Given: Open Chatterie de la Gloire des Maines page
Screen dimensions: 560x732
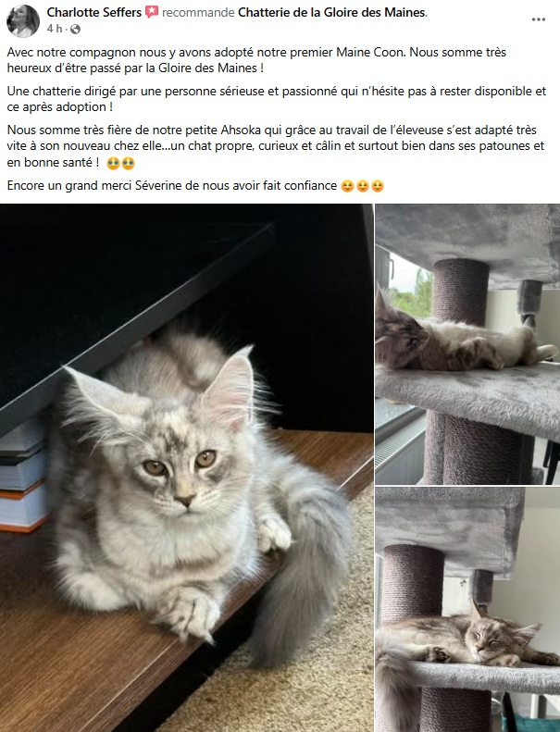Looking at the screenshot, I should (332, 13).
